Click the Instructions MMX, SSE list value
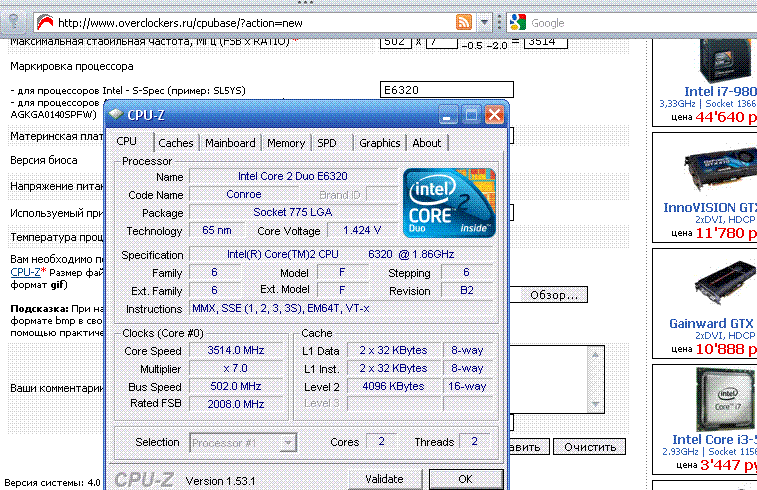 point(341,308)
